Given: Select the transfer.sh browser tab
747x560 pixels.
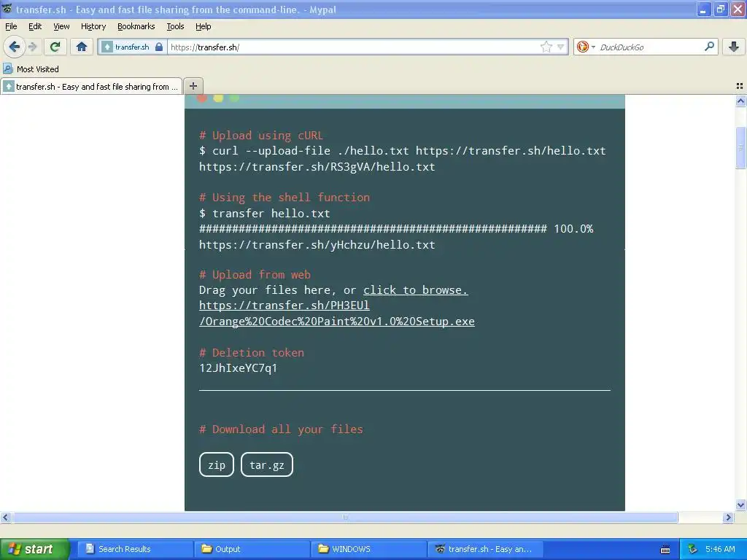Looking at the screenshot, I should pos(91,86).
